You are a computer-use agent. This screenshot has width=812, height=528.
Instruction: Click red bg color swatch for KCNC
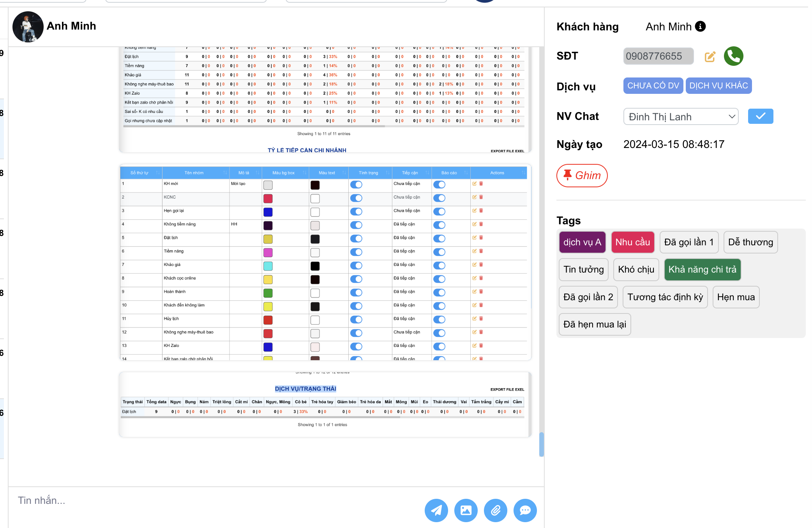pos(268,199)
